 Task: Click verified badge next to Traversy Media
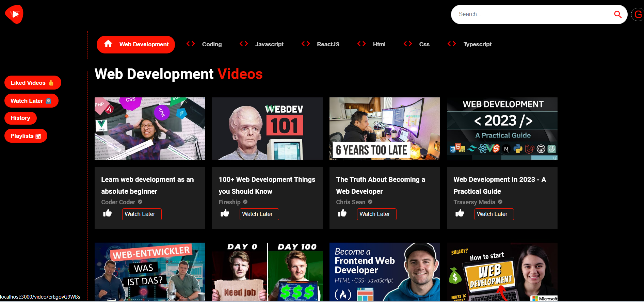click(x=500, y=202)
